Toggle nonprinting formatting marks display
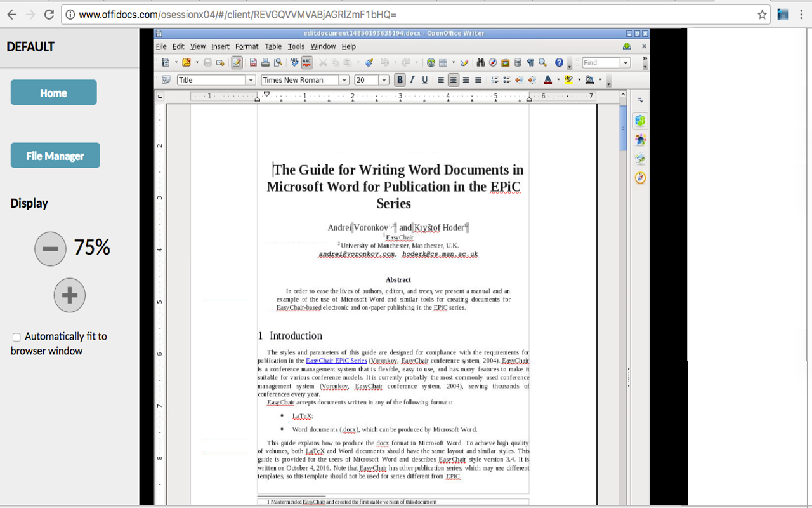Screen dimensions: 812x508 click(x=530, y=62)
